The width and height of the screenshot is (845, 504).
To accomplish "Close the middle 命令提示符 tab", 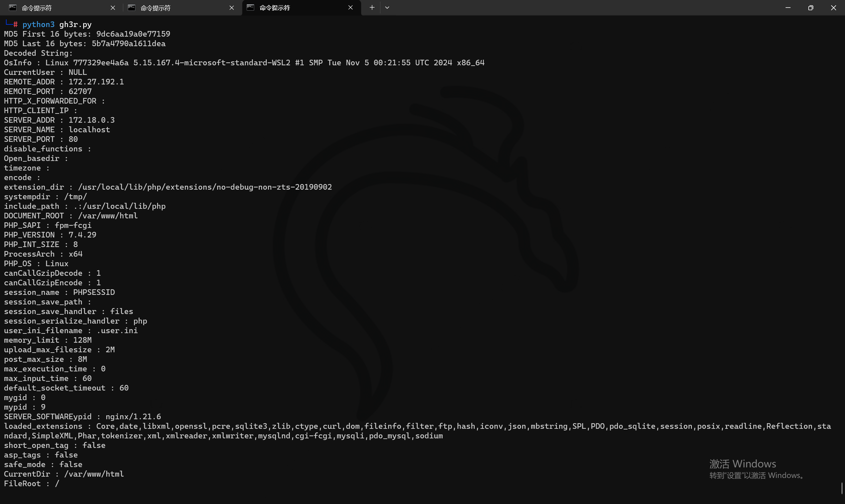I will [232, 8].
